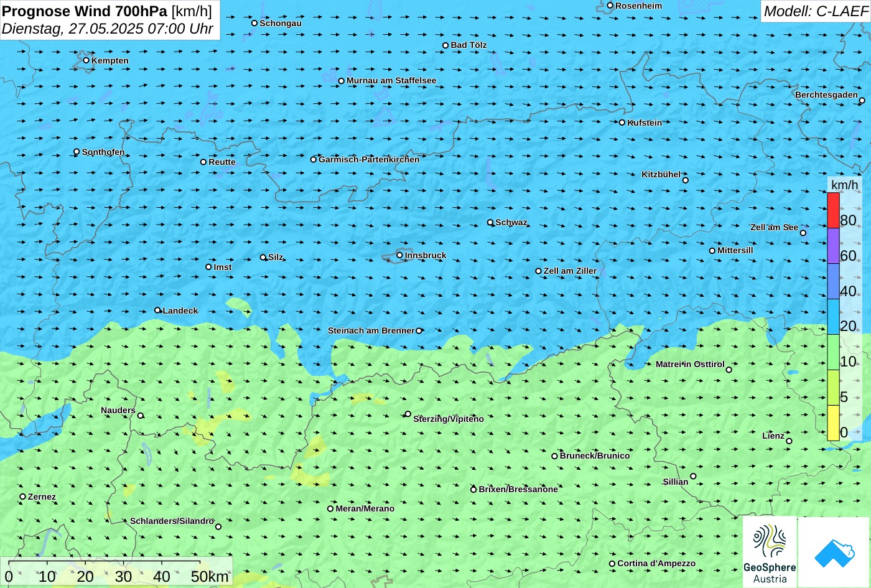Click the Kitzbühel location marker
This screenshot has height=588, width=871.
(x=685, y=180)
